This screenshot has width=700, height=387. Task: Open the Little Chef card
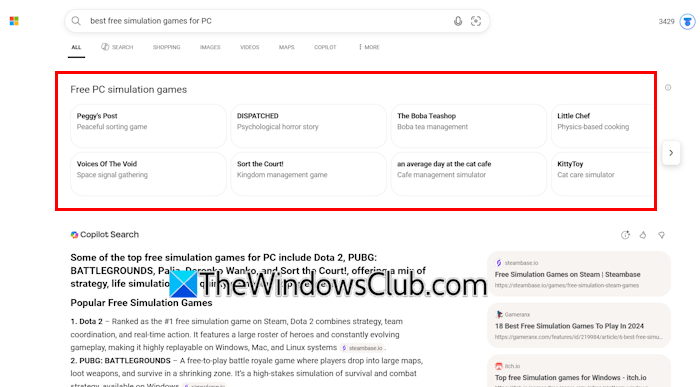[603, 126]
